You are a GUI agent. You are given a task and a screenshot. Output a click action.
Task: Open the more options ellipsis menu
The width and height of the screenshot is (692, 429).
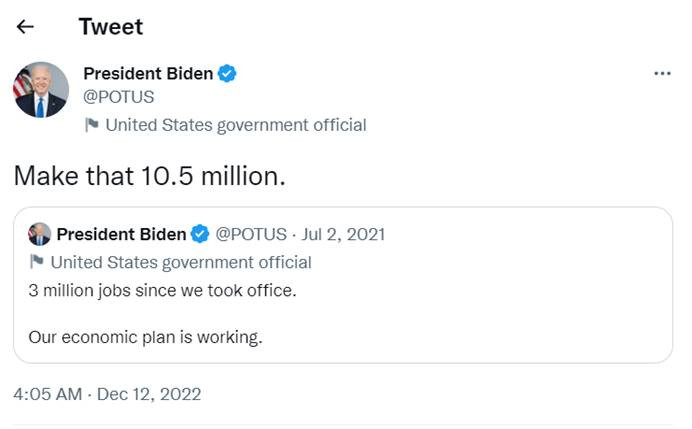point(662,74)
